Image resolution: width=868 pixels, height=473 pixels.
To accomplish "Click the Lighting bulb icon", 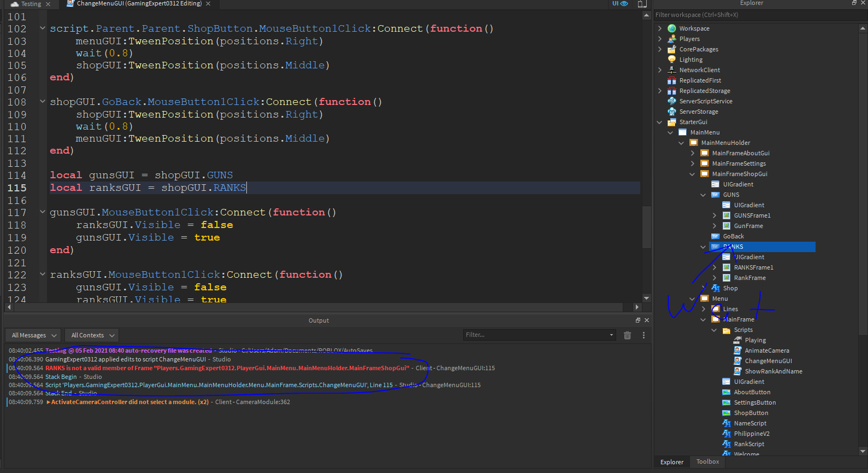I will click(x=672, y=60).
